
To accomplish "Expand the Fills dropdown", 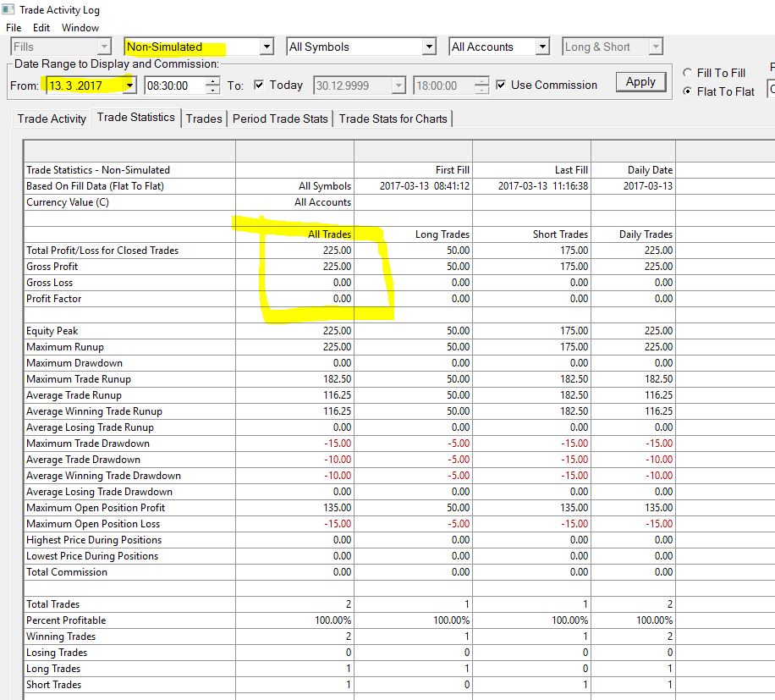I will 104,47.
